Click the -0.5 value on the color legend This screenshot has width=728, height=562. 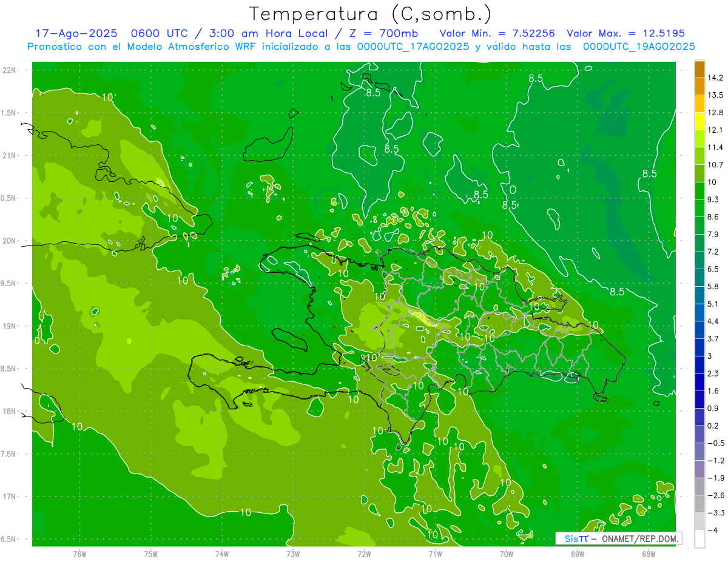click(x=716, y=443)
